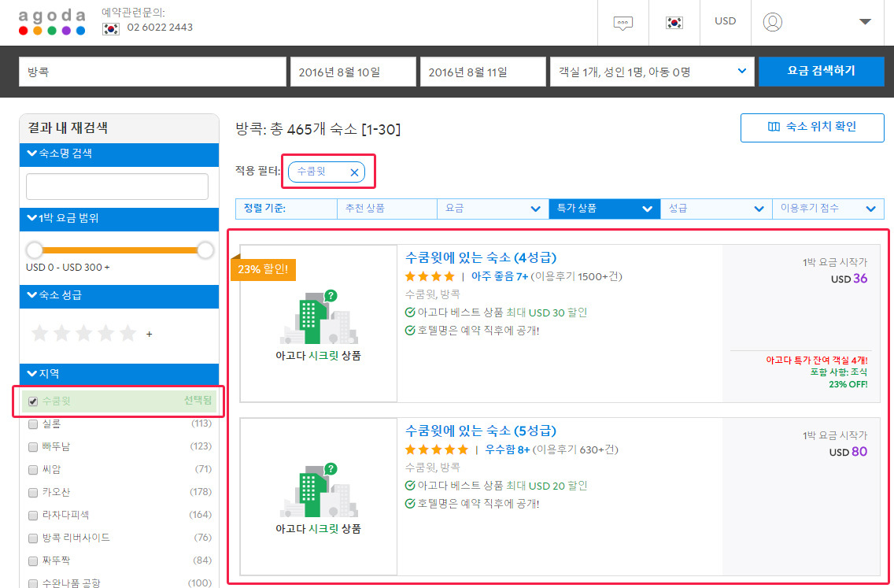Open the user account profile icon
The image size is (894, 588).
(x=772, y=22)
